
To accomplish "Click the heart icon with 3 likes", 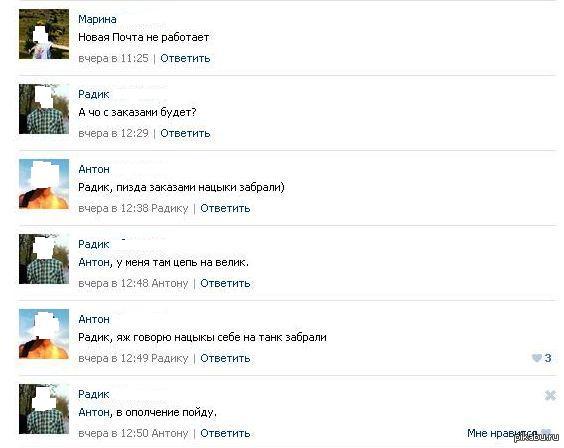I will pyautogui.click(x=537, y=358).
